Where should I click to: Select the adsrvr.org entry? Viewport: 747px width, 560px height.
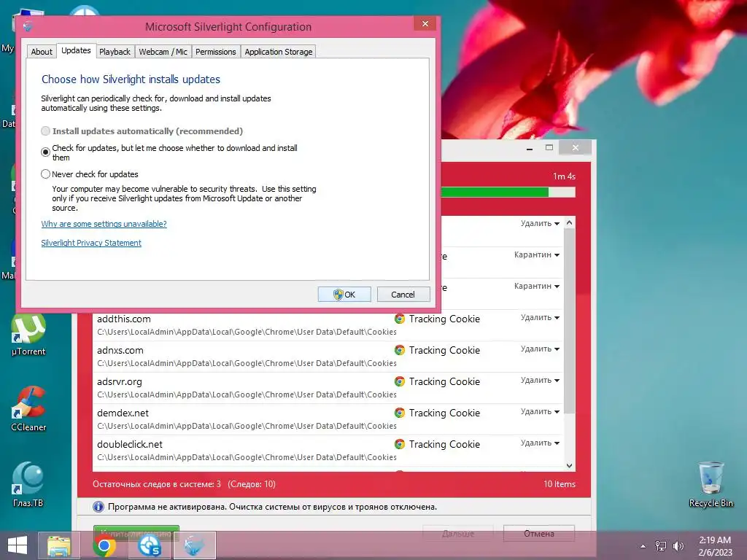click(x=328, y=388)
